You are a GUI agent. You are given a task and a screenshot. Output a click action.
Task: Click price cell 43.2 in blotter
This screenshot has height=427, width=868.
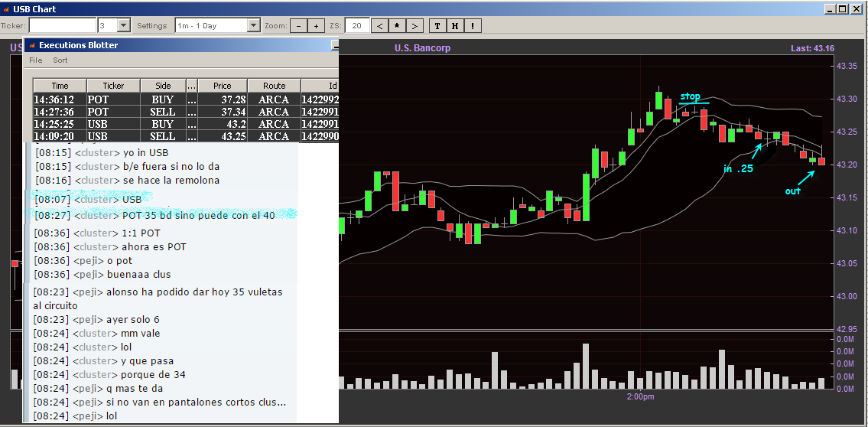click(x=223, y=124)
